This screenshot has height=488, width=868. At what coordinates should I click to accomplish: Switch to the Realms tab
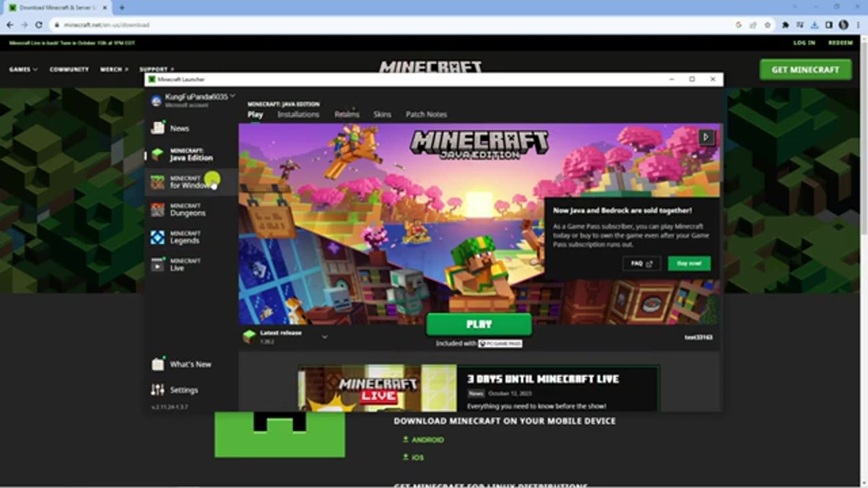pos(347,115)
